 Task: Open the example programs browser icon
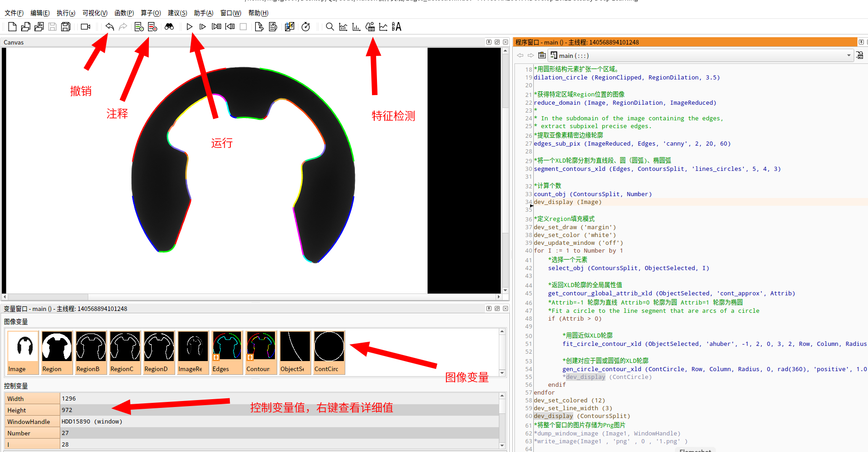click(39, 27)
